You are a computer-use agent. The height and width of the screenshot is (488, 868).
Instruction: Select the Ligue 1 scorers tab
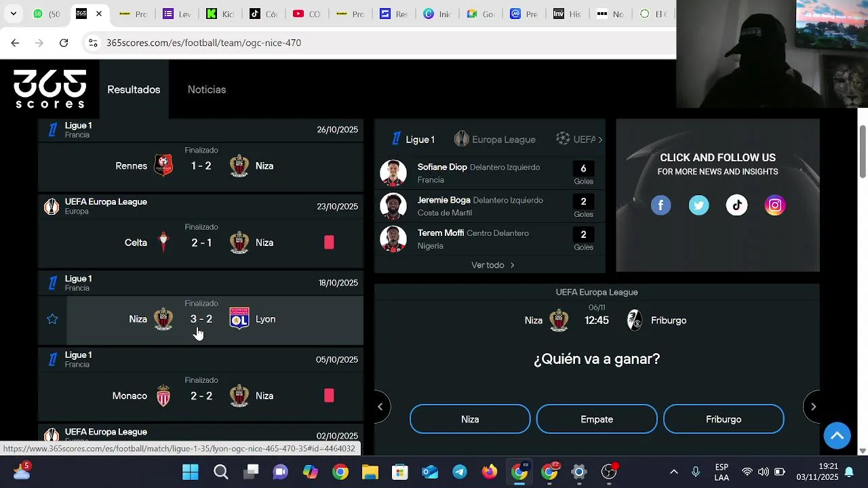pyautogui.click(x=413, y=139)
